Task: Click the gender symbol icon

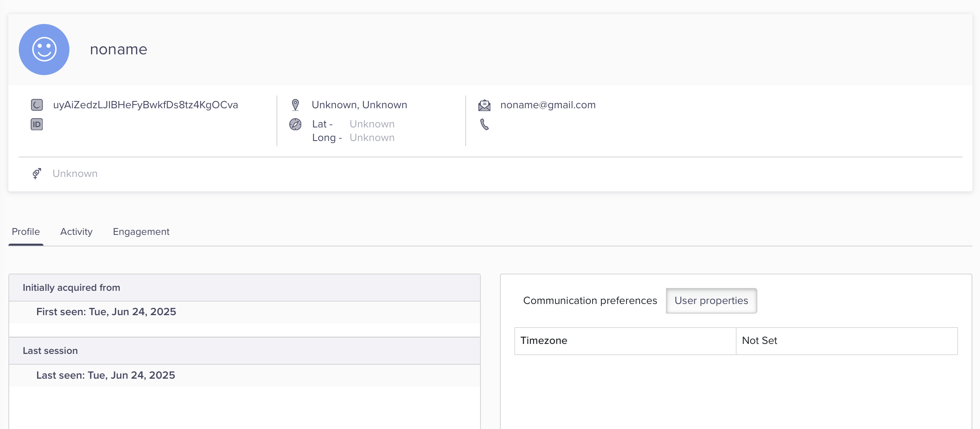Action: click(37, 173)
